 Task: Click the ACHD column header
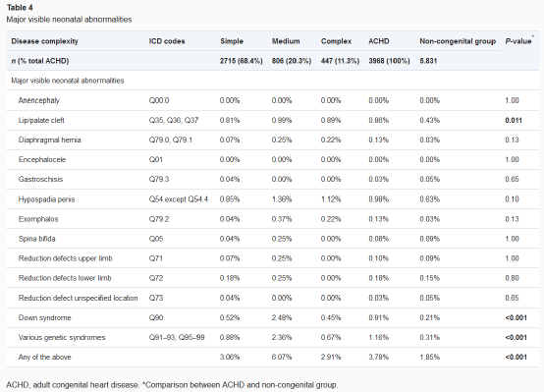pos(378,41)
